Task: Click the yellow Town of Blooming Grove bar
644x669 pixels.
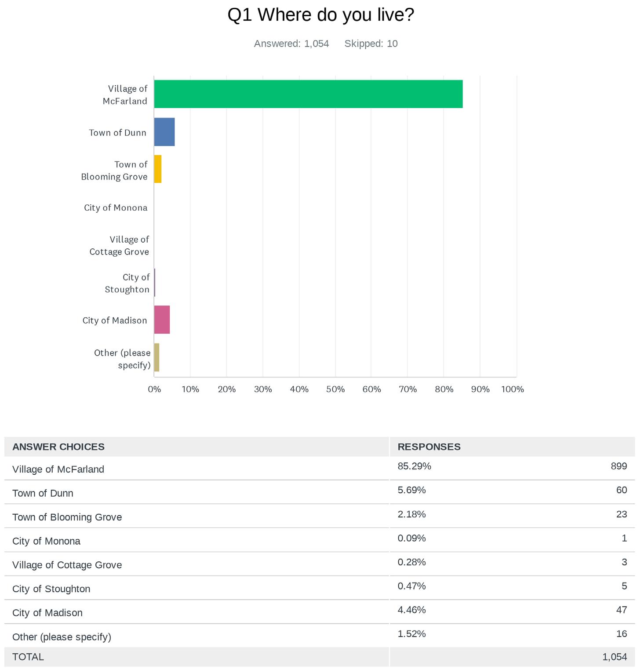Action: 158,169
